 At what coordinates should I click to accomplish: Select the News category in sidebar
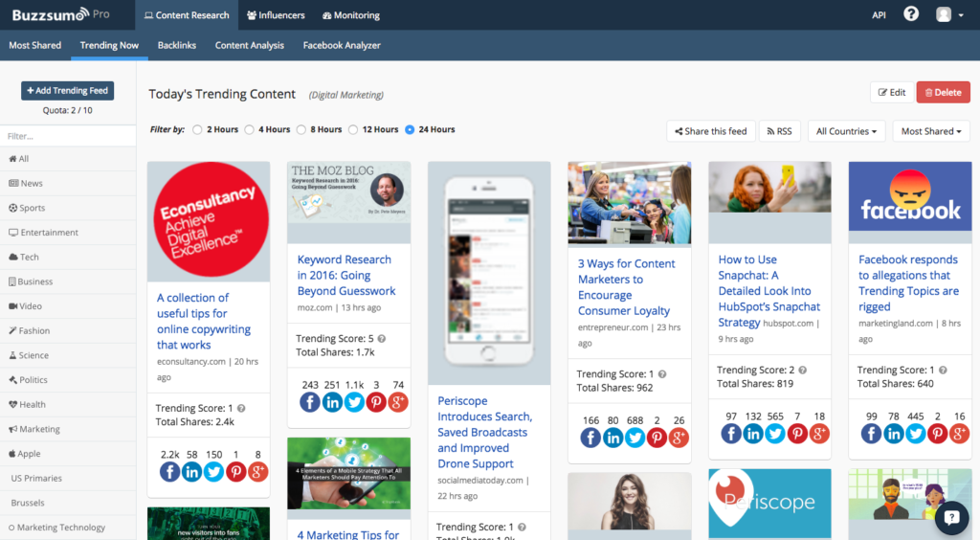[x=68, y=183]
